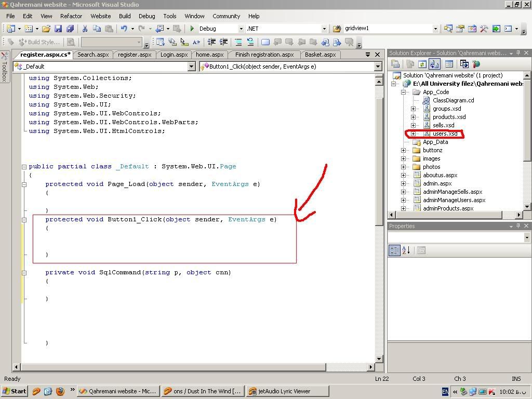This screenshot has width=532, height=399.
Task: Click the Cut scissors icon
Action: (85, 29)
